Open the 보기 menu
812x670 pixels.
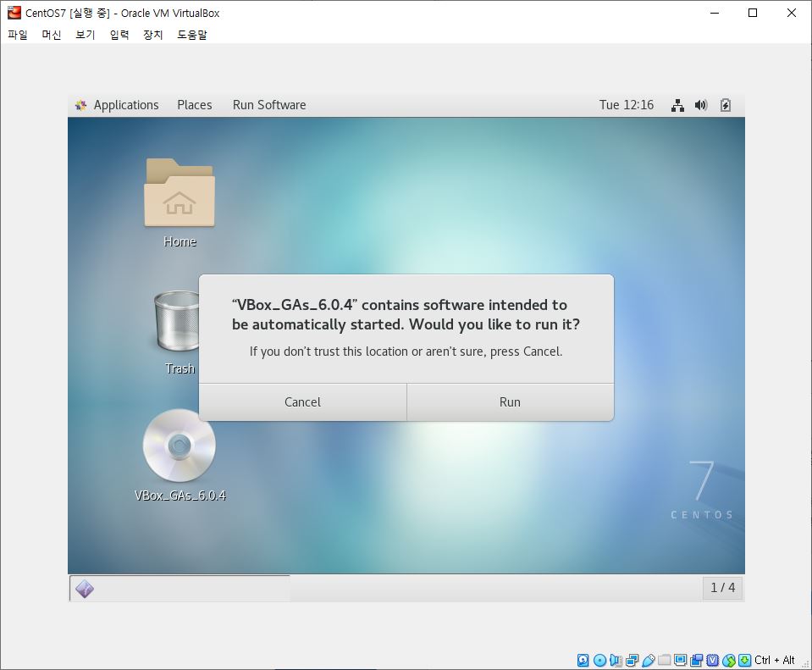(86, 35)
